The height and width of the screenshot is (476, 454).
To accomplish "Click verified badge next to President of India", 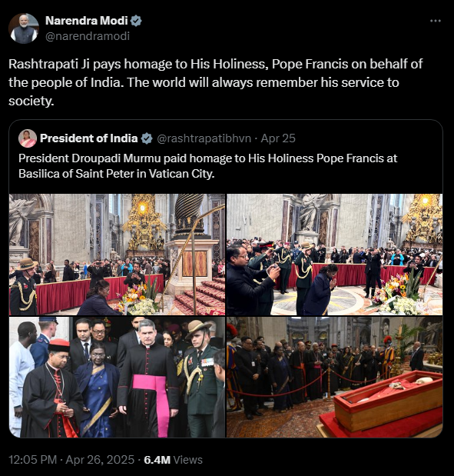I will [147, 138].
